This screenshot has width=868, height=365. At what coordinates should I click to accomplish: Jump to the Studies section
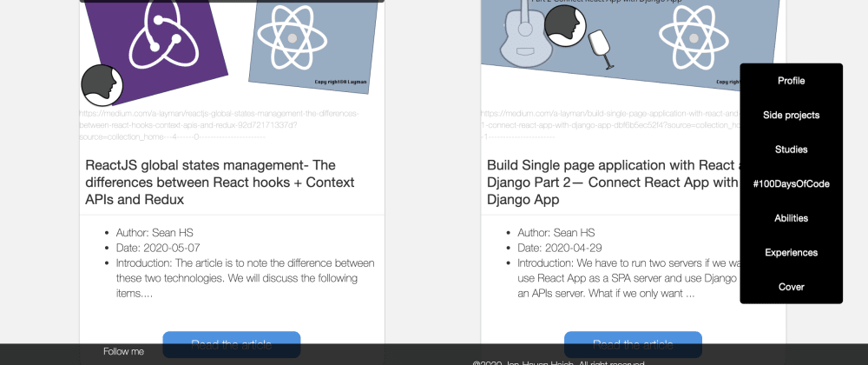pyautogui.click(x=791, y=149)
